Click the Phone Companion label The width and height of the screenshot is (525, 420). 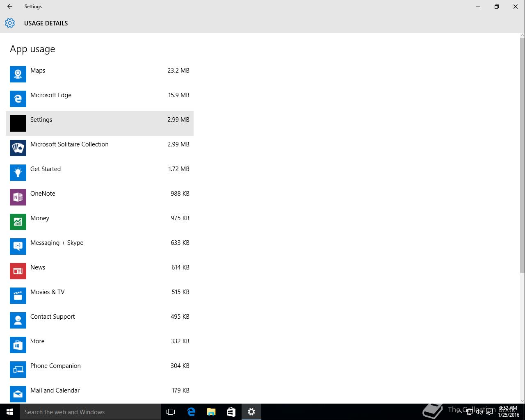tap(55, 366)
